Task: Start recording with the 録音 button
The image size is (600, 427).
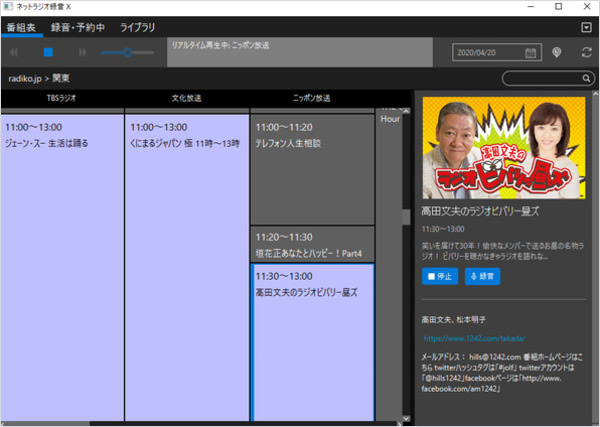Action: [482, 276]
